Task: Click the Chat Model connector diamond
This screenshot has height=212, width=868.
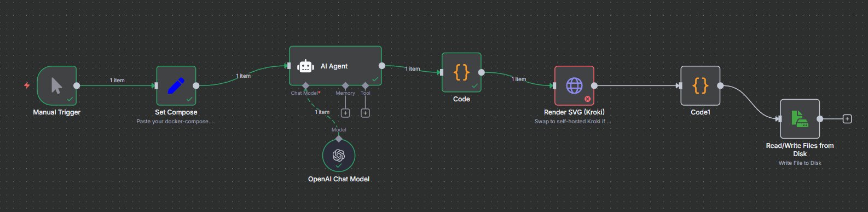Action: pyautogui.click(x=305, y=85)
